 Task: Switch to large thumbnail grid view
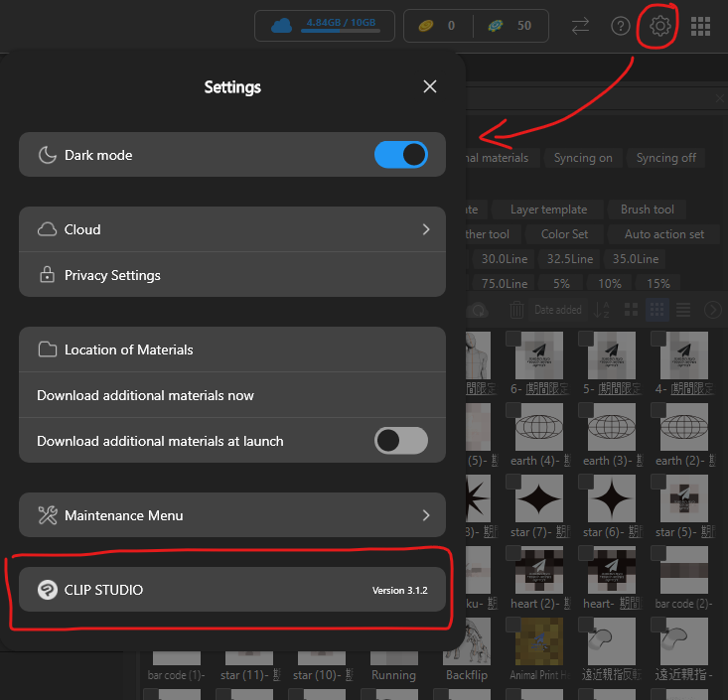click(631, 310)
